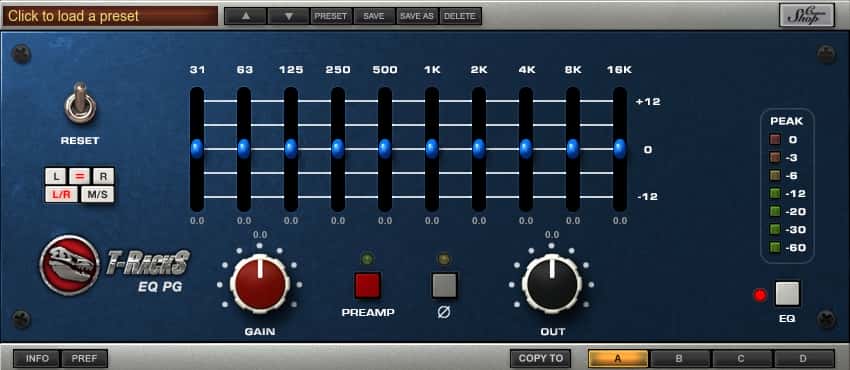This screenshot has width=850, height=370.
Task: Load previous preset with up arrow
Action: [x=246, y=16]
